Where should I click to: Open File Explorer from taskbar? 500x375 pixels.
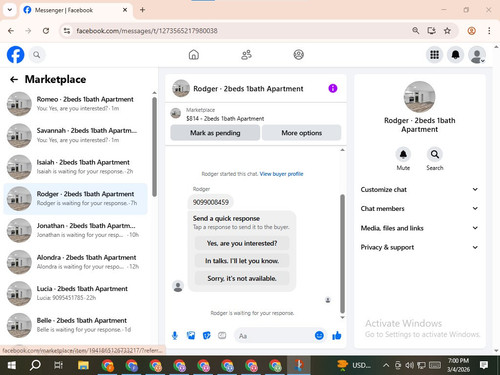point(83,365)
